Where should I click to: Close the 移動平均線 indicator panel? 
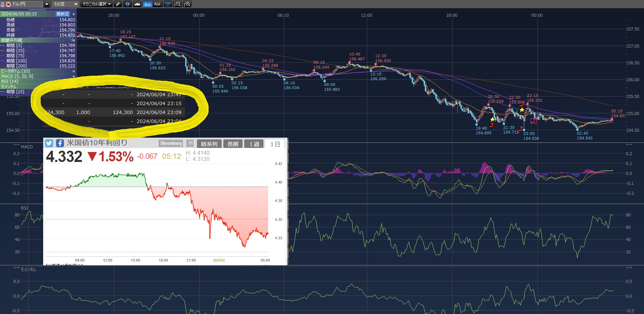click(74, 40)
